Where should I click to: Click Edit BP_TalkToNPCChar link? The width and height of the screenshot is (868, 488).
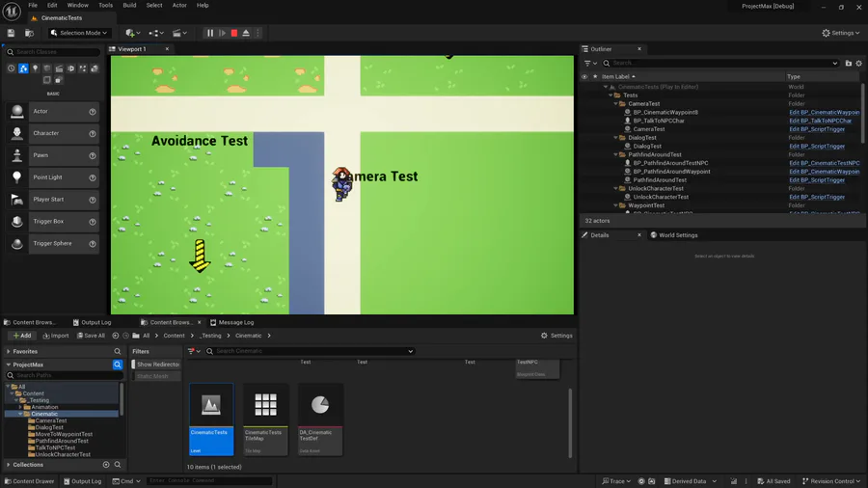[x=821, y=121]
